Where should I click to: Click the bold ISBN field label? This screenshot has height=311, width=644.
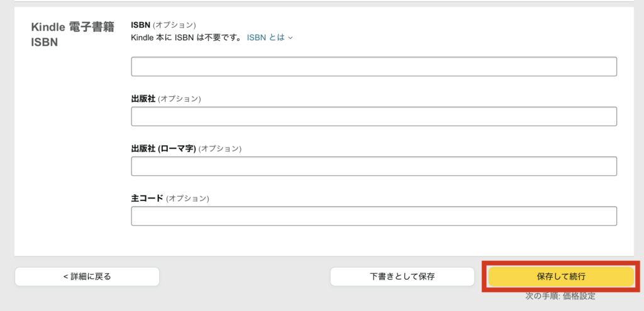tap(140, 25)
